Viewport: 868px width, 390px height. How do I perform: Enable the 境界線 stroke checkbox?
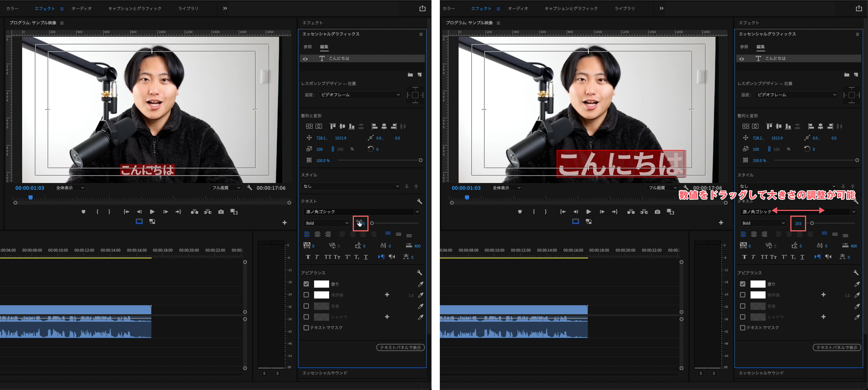pyautogui.click(x=306, y=295)
